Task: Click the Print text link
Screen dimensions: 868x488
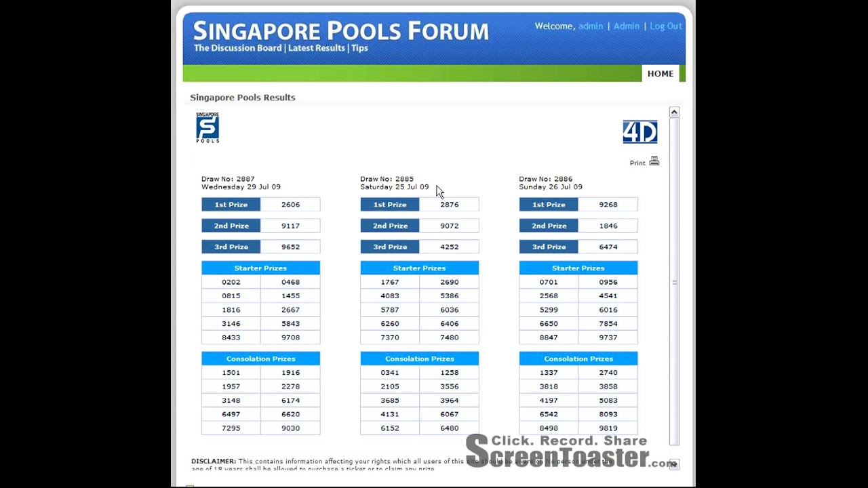Action: click(x=637, y=163)
